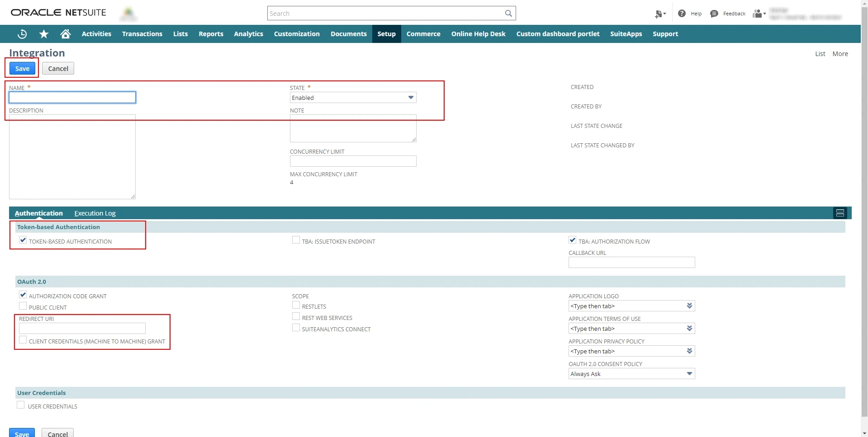Open the Online Help Desk menu
Image resolution: width=868 pixels, height=437 pixels.
(x=479, y=34)
